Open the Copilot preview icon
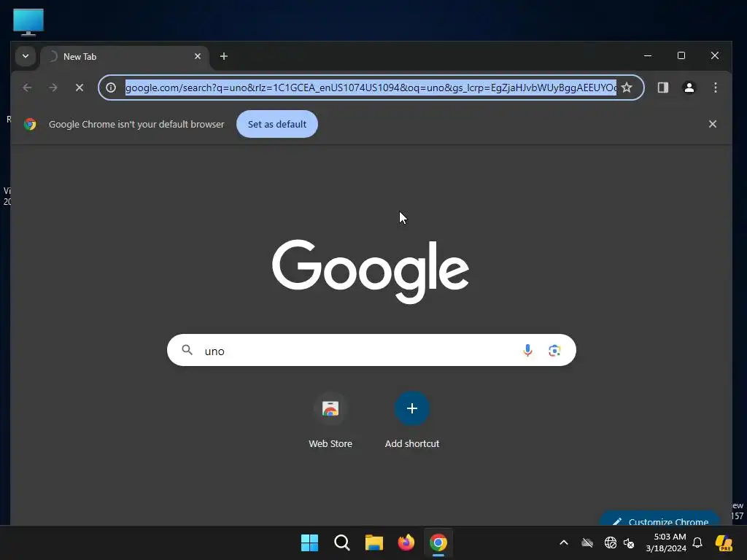This screenshot has width=747, height=560. point(724,542)
